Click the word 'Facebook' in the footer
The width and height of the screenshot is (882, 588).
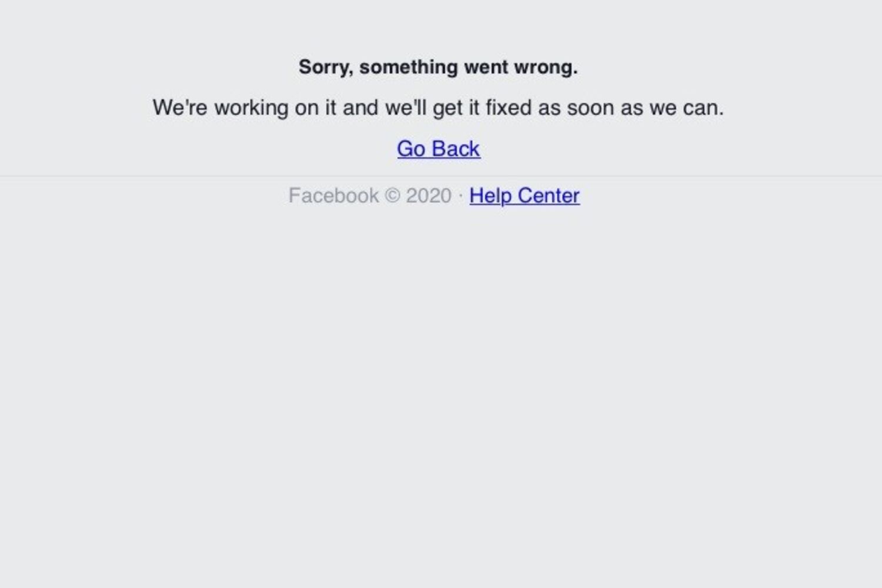coord(333,195)
